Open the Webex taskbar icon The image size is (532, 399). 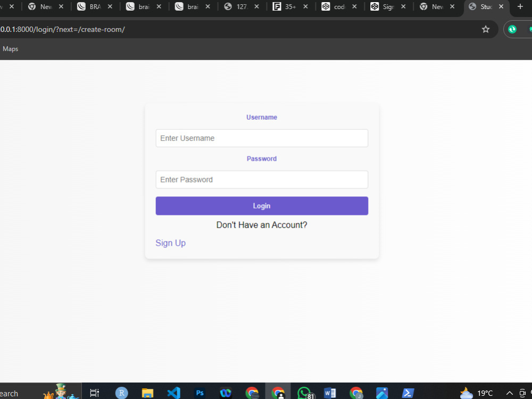click(226, 393)
